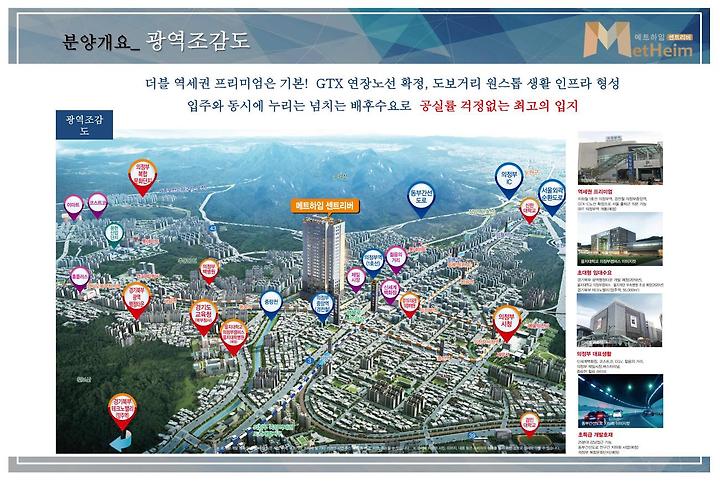
Task: Select the 이마트 purple map pin
Action: click(x=73, y=207)
